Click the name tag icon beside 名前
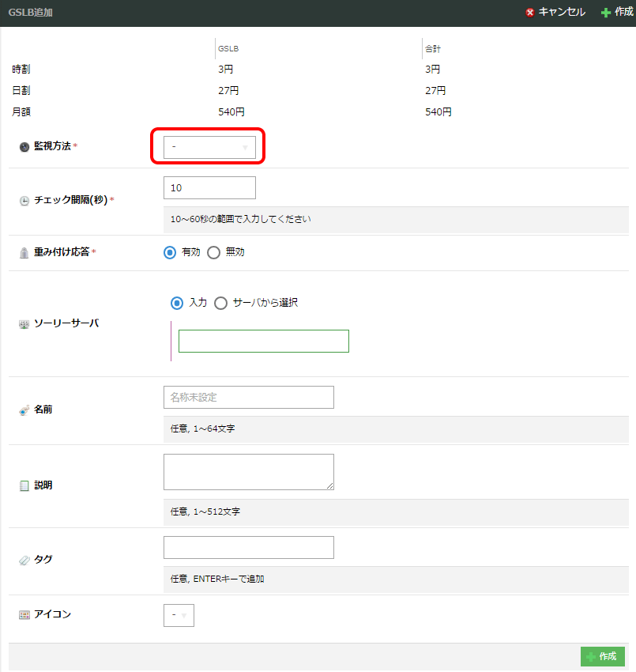The width and height of the screenshot is (636, 672). point(24,410)
